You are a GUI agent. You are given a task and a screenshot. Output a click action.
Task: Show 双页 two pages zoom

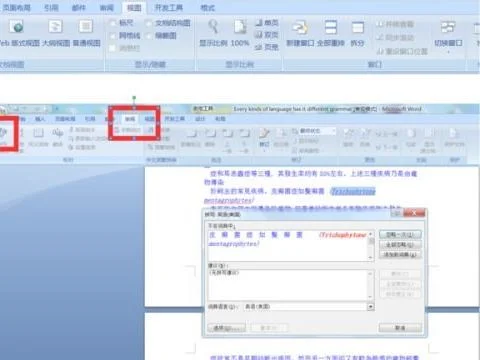point(267,35)
